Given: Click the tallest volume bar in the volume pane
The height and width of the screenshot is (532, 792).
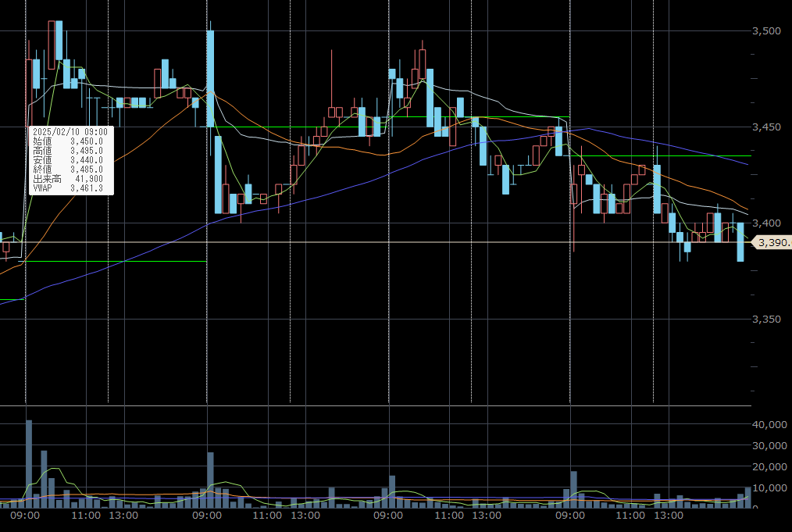Looking at the screenshot, I should click(x=29, y=464).
